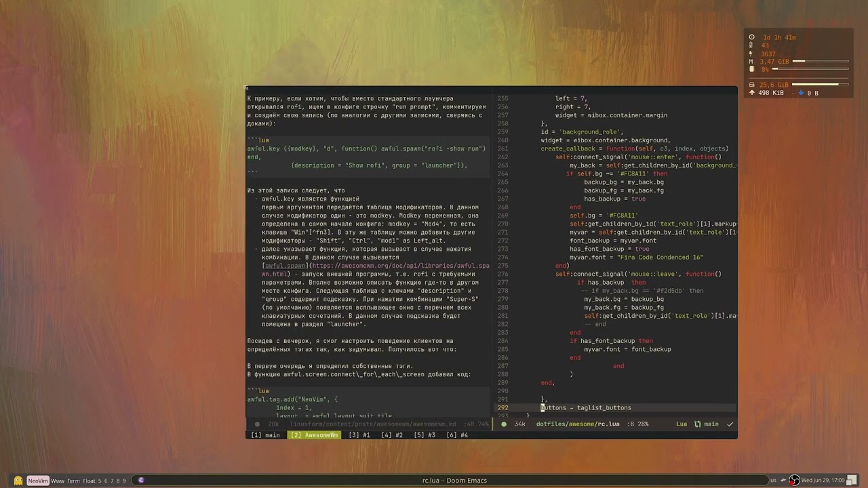868x488 pixels.
Task: Switch to the Term tag
Action: coord(73,481)
